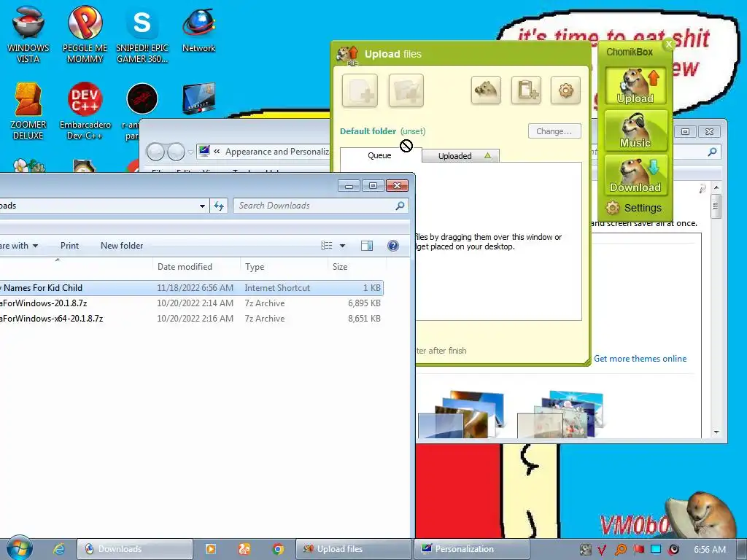The height and width of the screenshot is (560, 747).
Task: Click the add file button in Upload files
Action: click(360, 90)
